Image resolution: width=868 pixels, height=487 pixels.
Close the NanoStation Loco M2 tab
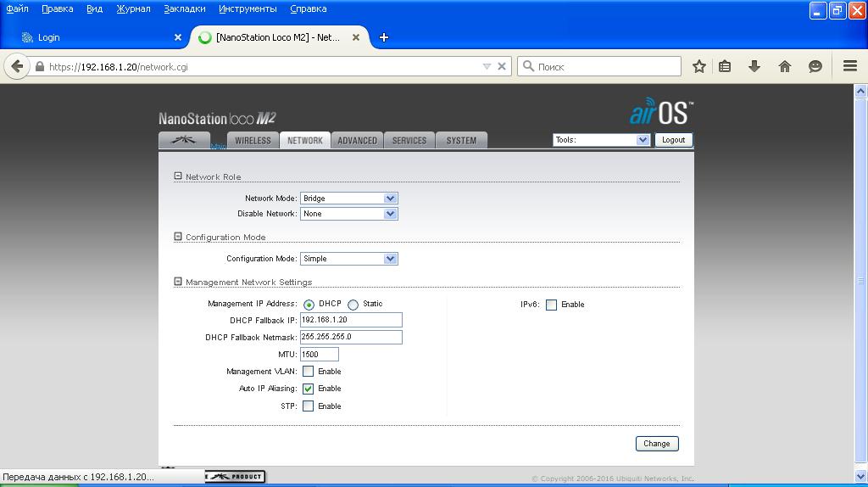click(356, 37)
